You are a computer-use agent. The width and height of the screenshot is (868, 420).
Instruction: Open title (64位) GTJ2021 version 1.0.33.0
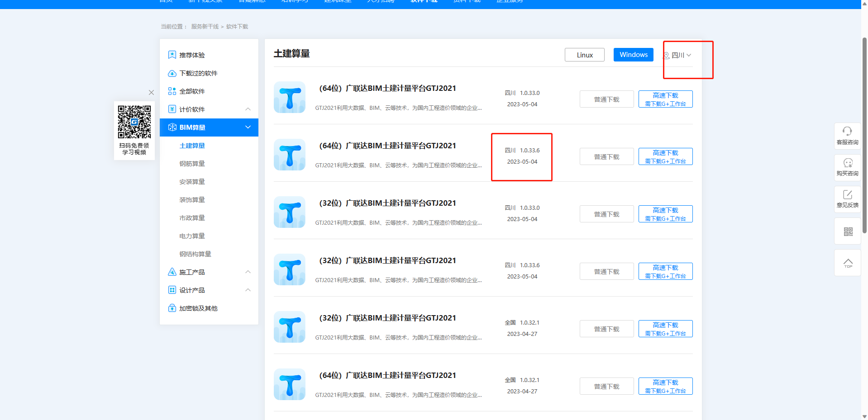click(x=387, y=88)
